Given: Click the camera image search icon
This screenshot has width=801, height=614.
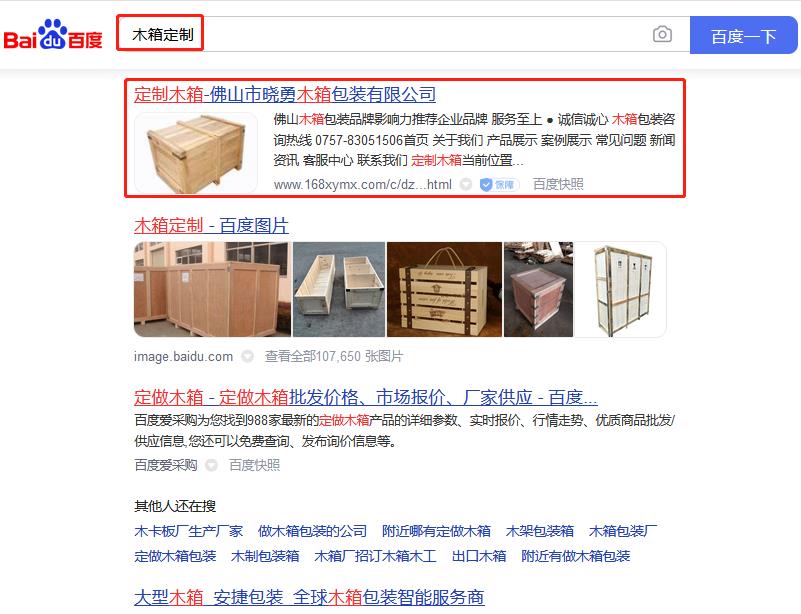Looking at the screenshot, I should tap(662, 35).
